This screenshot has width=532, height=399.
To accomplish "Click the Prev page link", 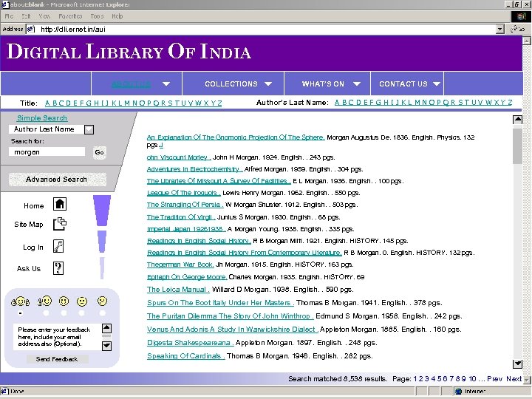I will coord(494,378).
